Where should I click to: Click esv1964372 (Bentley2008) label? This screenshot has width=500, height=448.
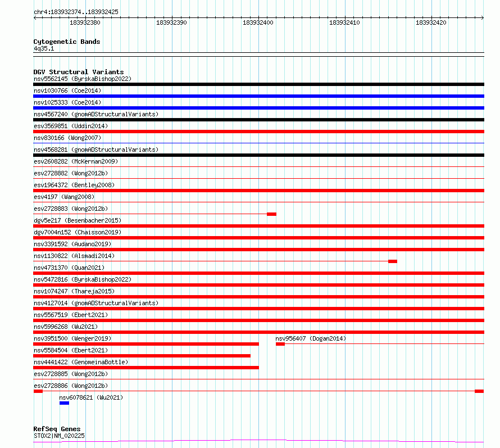point(74,185)
